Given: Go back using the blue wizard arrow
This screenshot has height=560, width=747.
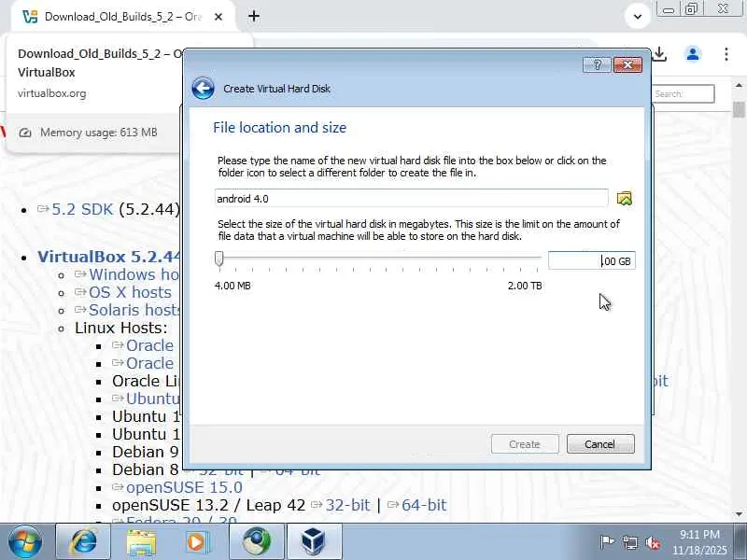Looking at the screenshot, I should click(x=203, y=89).
